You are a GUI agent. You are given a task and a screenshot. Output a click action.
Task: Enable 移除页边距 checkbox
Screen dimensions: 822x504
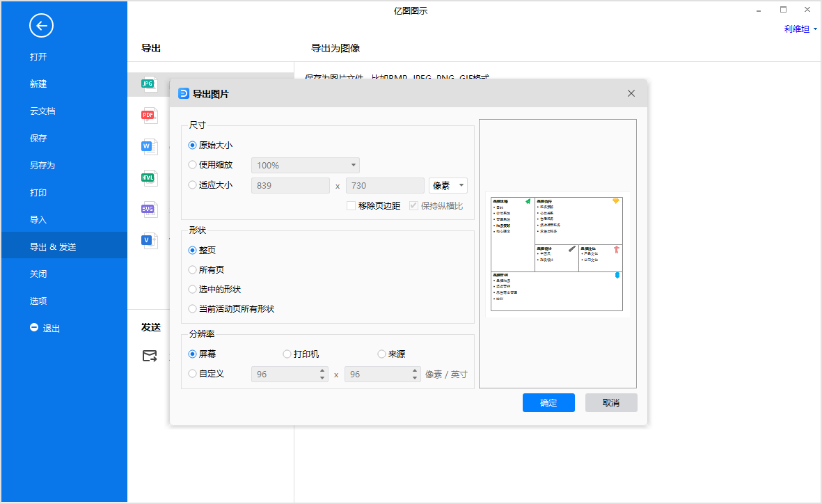351,205
